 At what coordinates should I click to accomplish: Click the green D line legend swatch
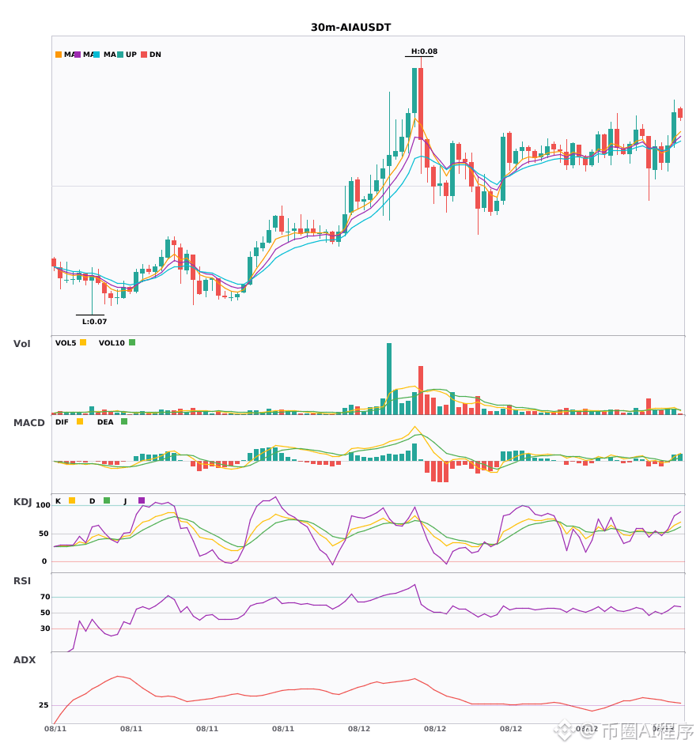[x=107, y=500]
